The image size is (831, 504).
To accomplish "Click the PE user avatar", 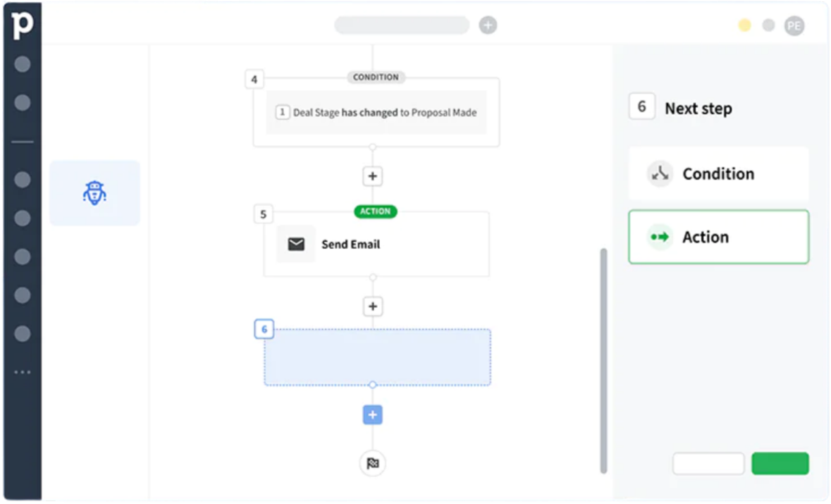I will (794, 26).
